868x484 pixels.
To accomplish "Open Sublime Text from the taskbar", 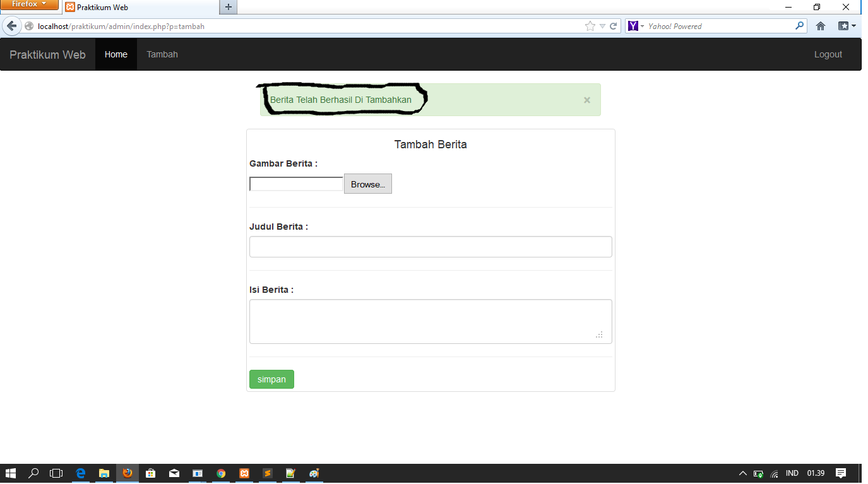I will 268,473.
